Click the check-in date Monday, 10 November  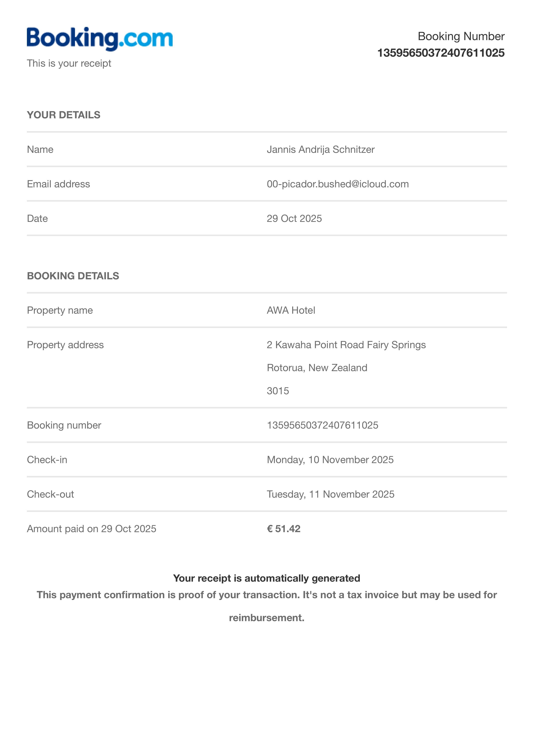330,460
